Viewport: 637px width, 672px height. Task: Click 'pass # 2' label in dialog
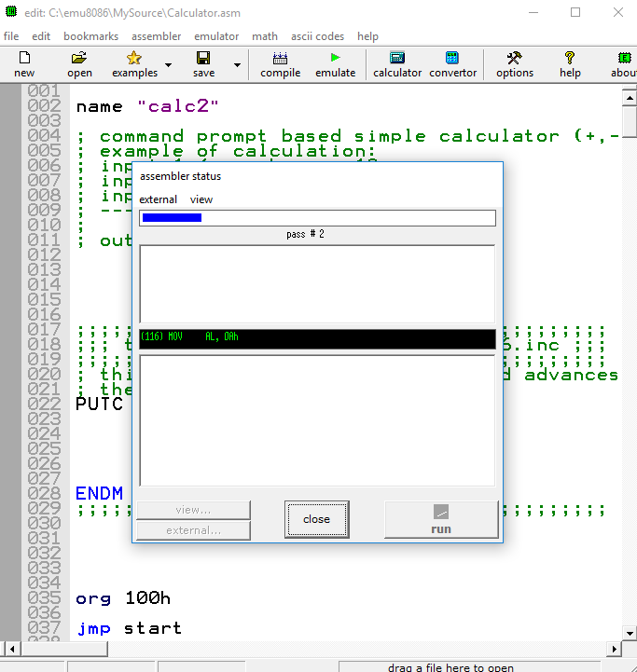coord(305,234)
